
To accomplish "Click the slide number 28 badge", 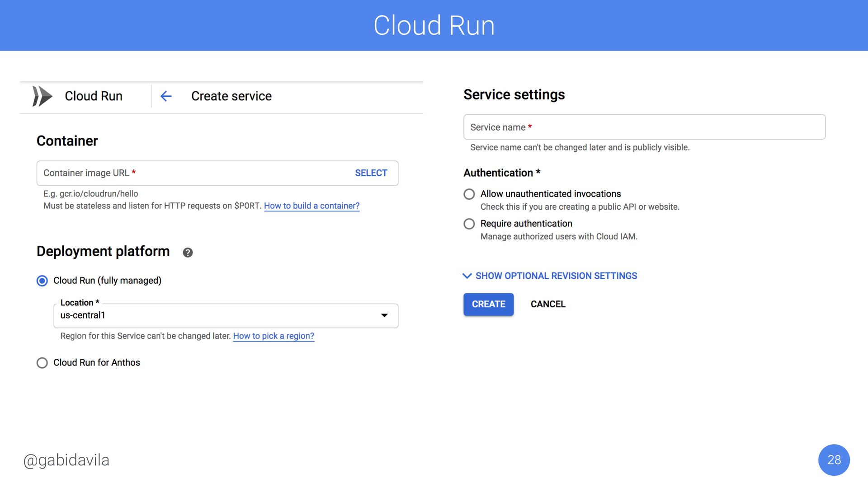I will [834, 460].
